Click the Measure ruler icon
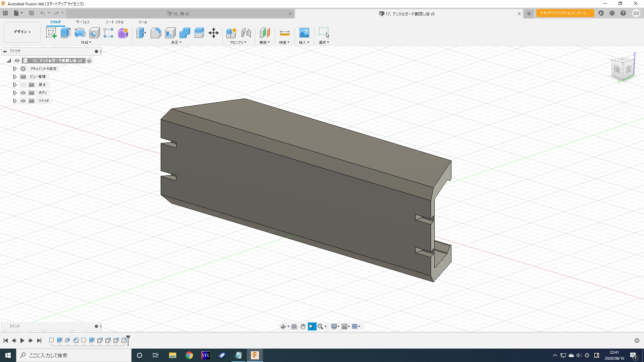Screen dimensions: 644x362 click(284, 33)
